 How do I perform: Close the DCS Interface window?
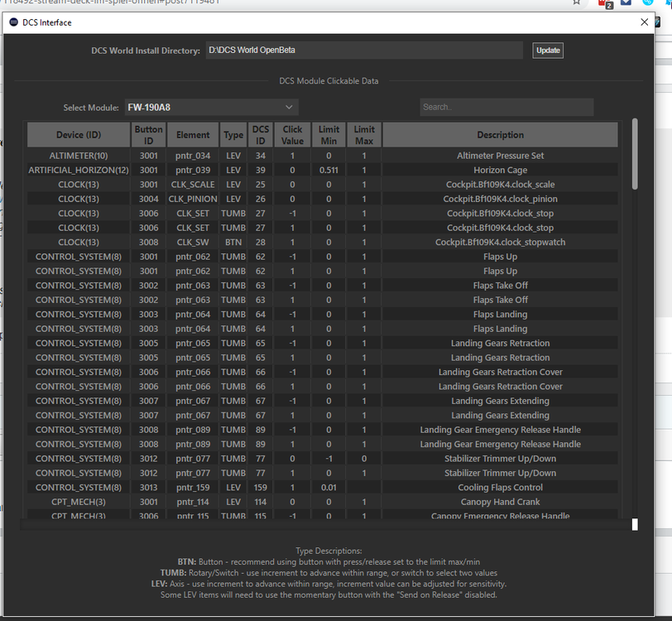point(644,22)
